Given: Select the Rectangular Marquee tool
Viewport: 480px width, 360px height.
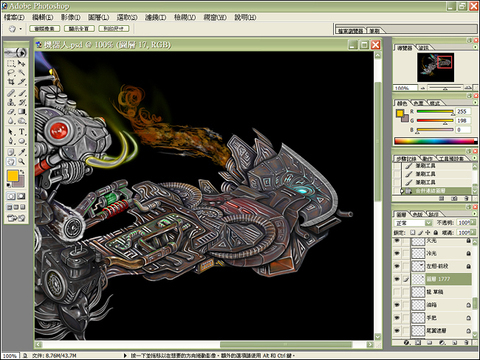Looking at the screenshot, I should pyautogui.click(x=11, y=63).
